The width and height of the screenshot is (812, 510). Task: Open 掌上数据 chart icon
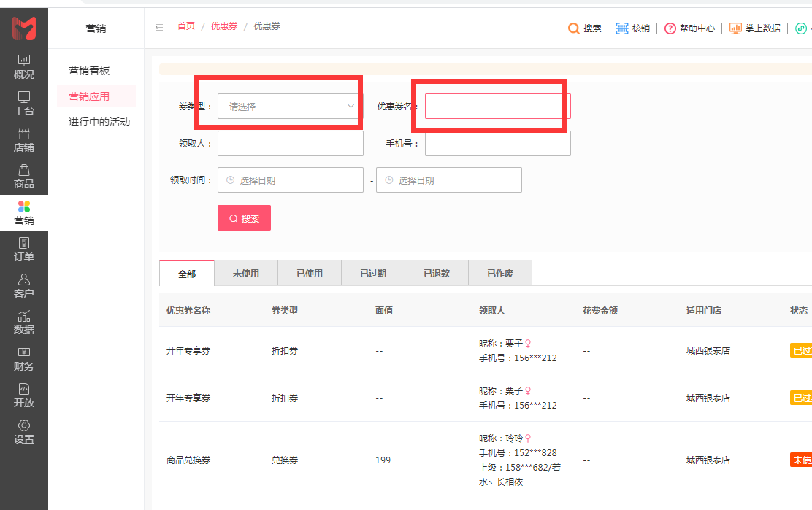pos(735,28)
